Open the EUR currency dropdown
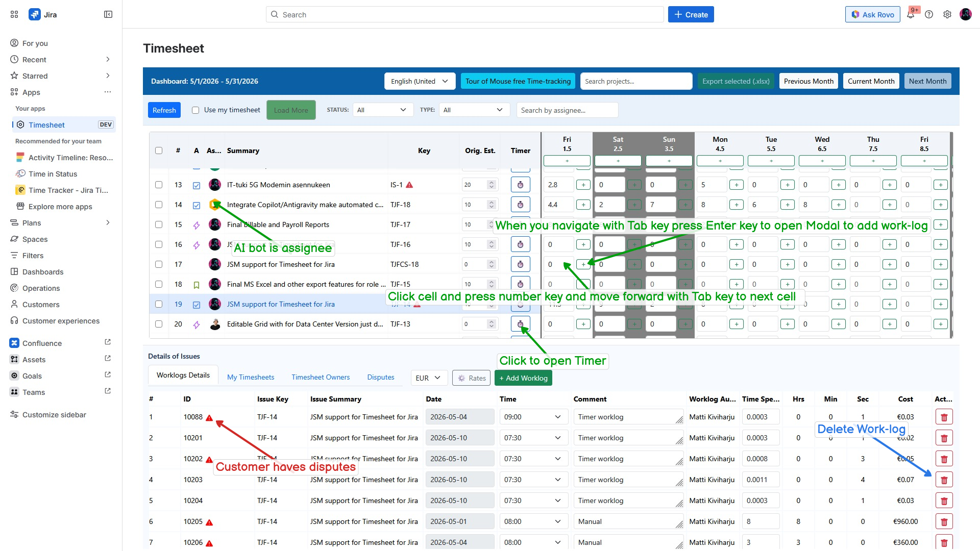 tap(429, 378)
